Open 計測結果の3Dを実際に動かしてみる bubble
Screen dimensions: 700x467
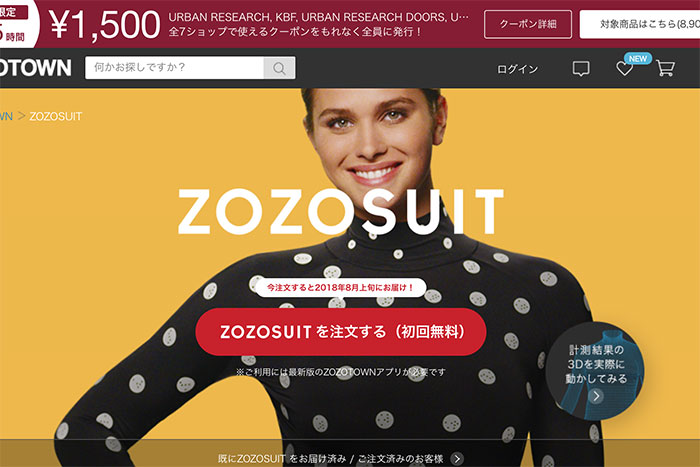(x=595, y=371)
